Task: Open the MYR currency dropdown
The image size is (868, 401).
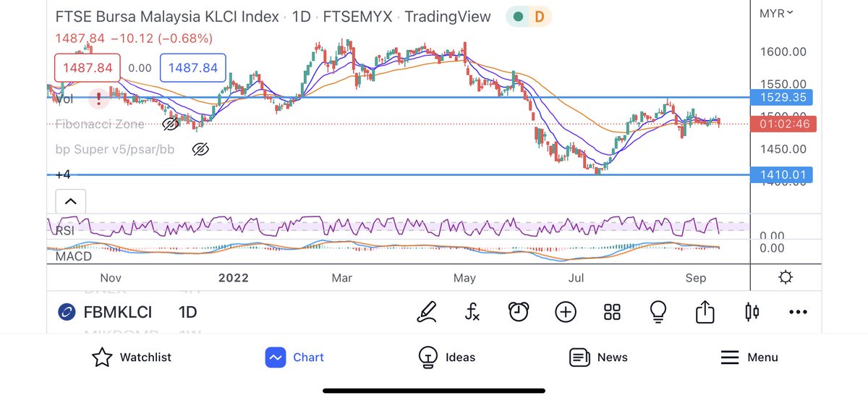Action: [776, 13]
